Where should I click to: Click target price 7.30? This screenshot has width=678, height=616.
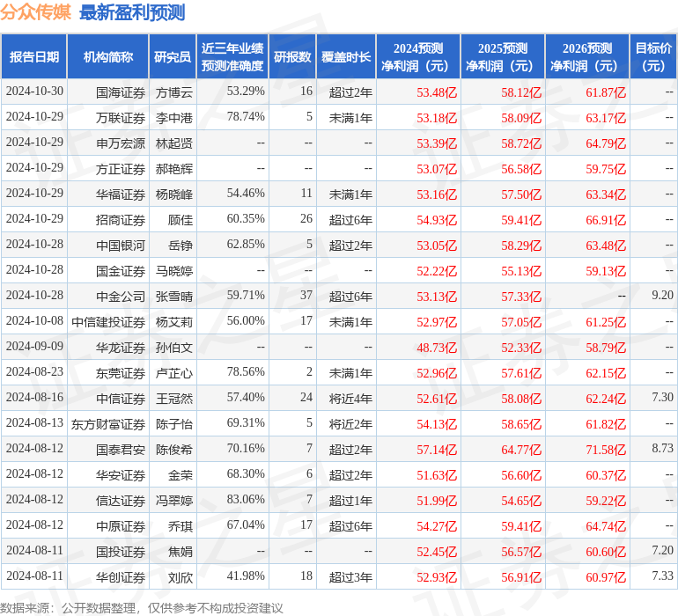pyautogui.click(x=662, y=397)
